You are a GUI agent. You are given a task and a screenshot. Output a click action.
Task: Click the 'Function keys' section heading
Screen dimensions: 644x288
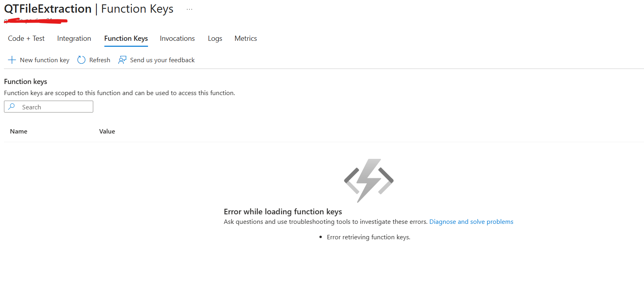pyautogui.click(x=25, y=82)
